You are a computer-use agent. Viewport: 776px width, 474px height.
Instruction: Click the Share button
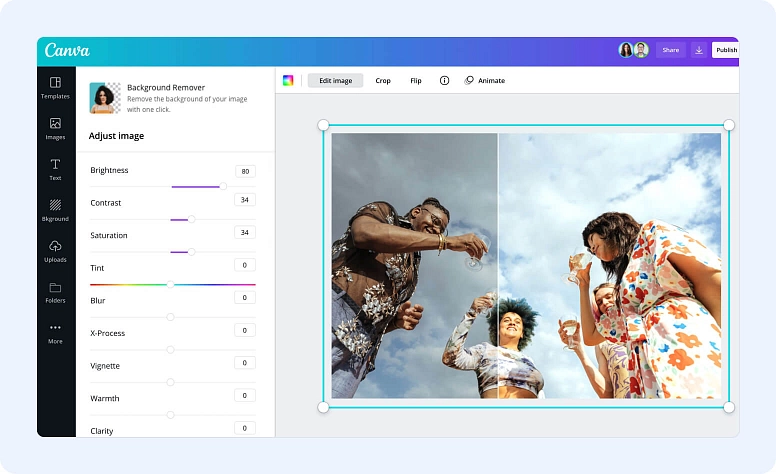670,50
